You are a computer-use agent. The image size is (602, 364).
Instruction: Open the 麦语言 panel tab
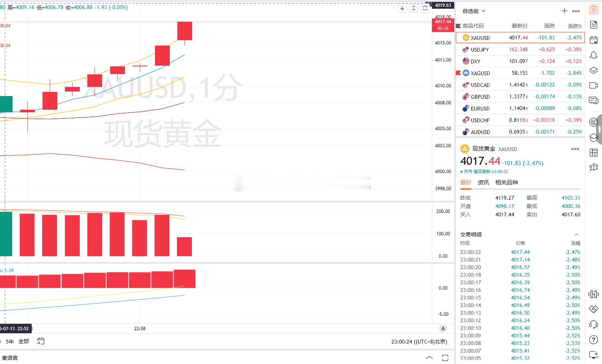[x=10, y=358]
